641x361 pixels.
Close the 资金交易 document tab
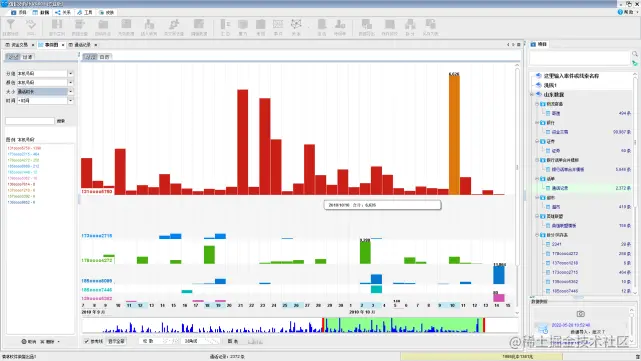33,45
